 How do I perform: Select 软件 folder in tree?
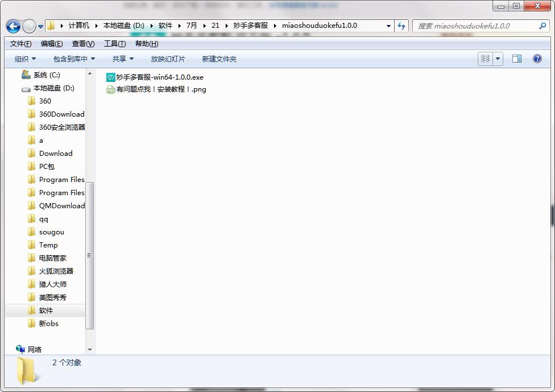click(45, 311)
